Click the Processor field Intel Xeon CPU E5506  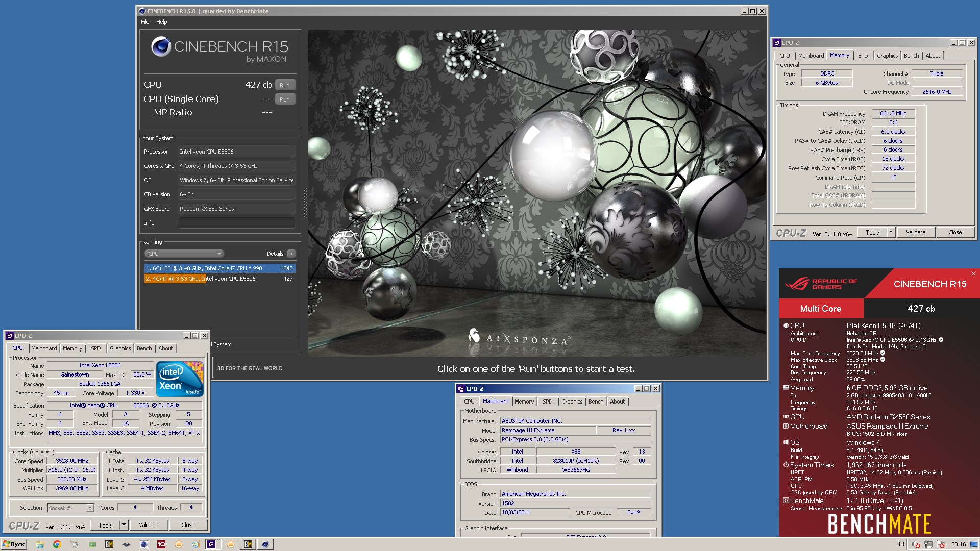tap(236, 152)
